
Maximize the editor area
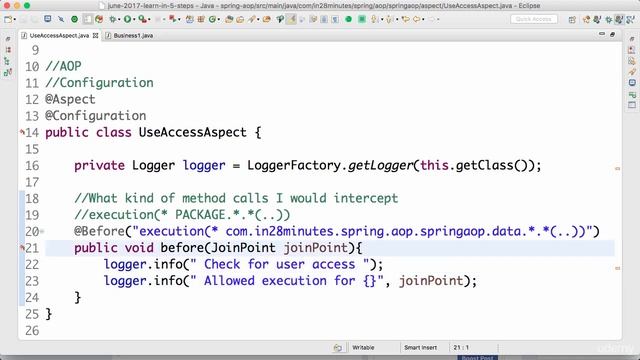pyautogui.click(x=612, y=35)
